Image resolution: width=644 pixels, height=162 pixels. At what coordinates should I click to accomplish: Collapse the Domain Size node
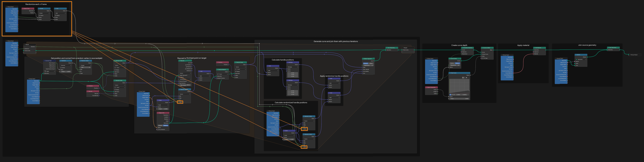coord(45,61)
